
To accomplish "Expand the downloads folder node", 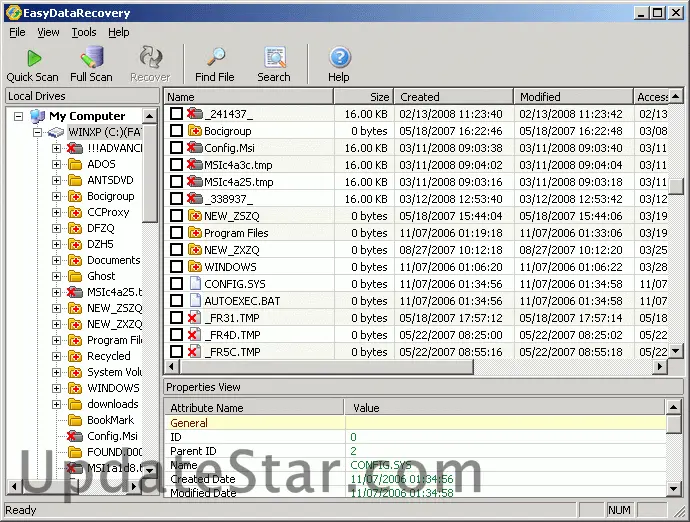I will (x=56, y=404).
